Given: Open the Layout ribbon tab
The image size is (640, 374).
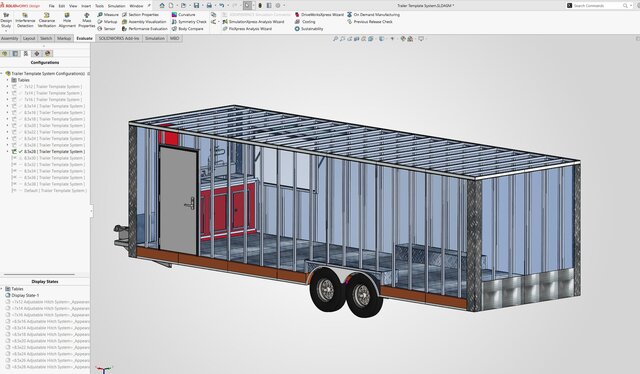Looking at the screenshot, I should (29, 38).
